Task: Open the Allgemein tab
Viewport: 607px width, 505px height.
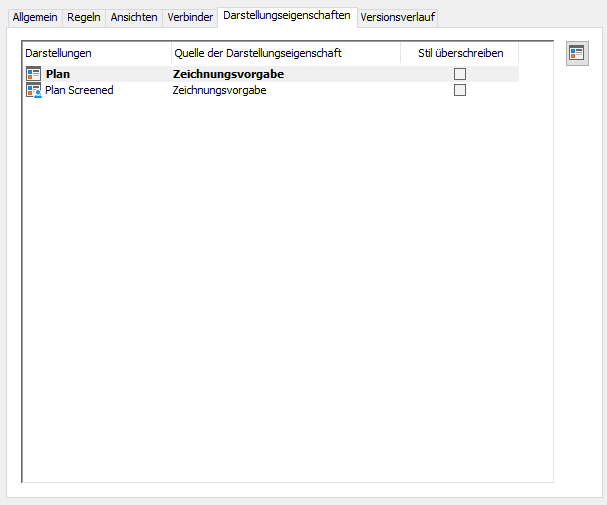Action: pyautogui.click(x=35, y=17)
